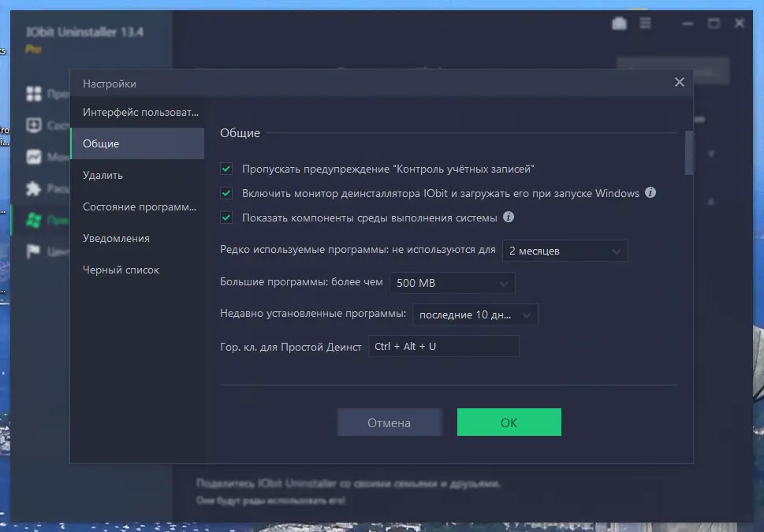Viewport: 764px width, 532px height.
Task: Switch to the Удалить settings section
Action: click(x=103, y=175)
